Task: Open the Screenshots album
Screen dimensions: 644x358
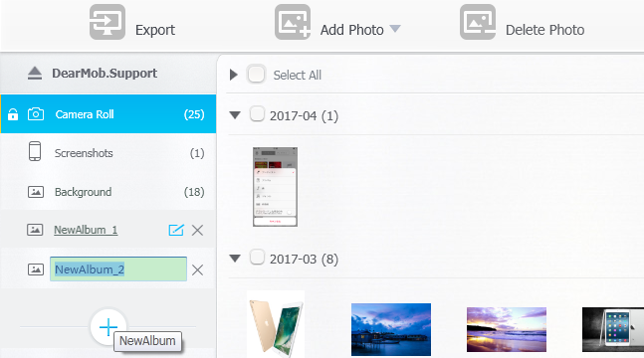Action: [108, 153]
